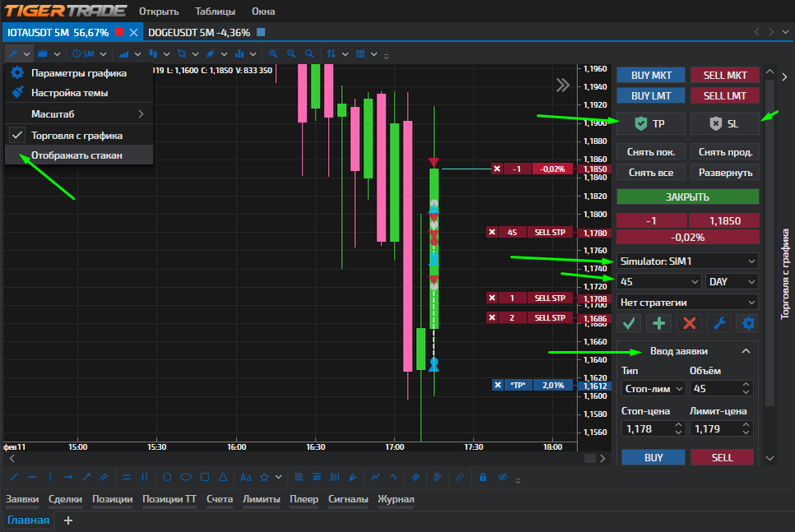The image size is (795, 532).
Task: Click the magnifier reset zoom icon
Action: (x=309, y=53)
